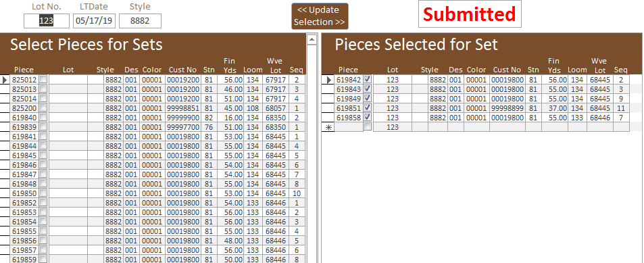The height and width of the screenshot is (263, 644).
Task: Click the scroll up arrow of the left list
Action: pyautogui.click(x=312, y=39)
